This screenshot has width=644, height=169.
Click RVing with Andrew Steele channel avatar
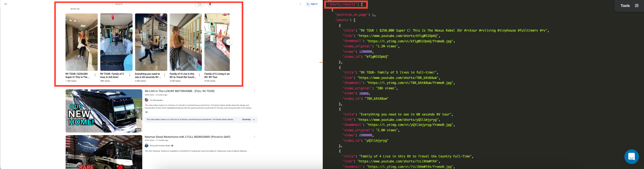pyautogui.click(x=146, y=146)
